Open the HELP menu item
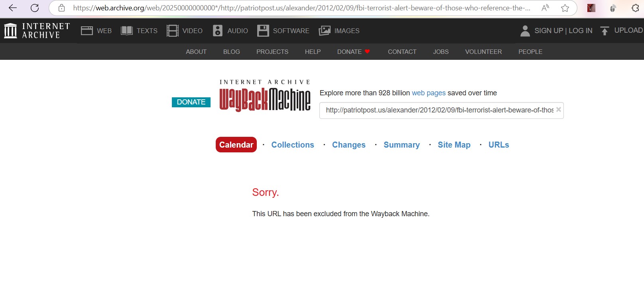The height and width of the screenshot is (284, 644). coord(313,52)
